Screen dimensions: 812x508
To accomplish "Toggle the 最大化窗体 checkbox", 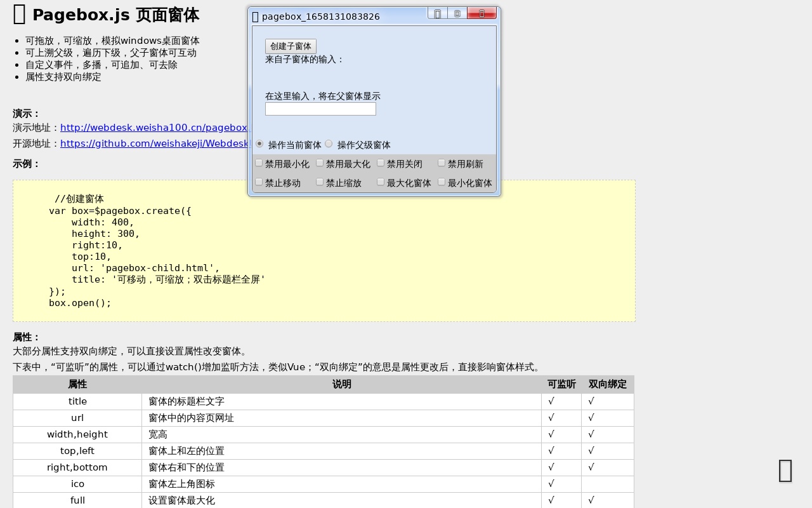I will 381,182.
